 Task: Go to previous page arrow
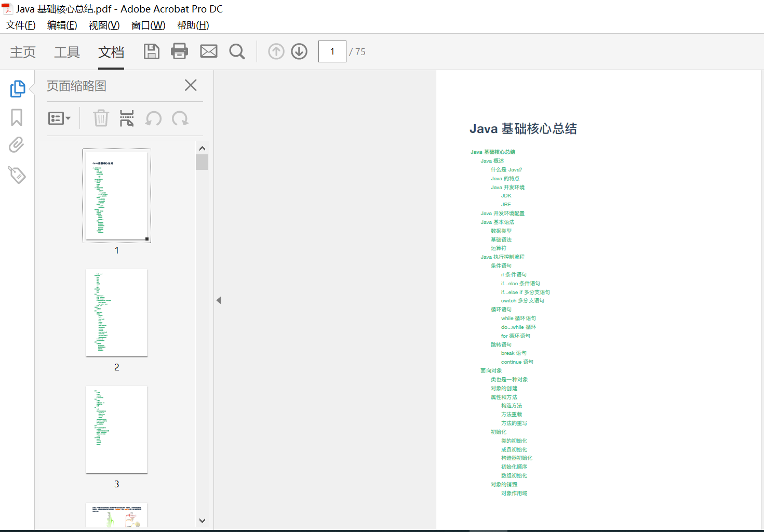276,51
